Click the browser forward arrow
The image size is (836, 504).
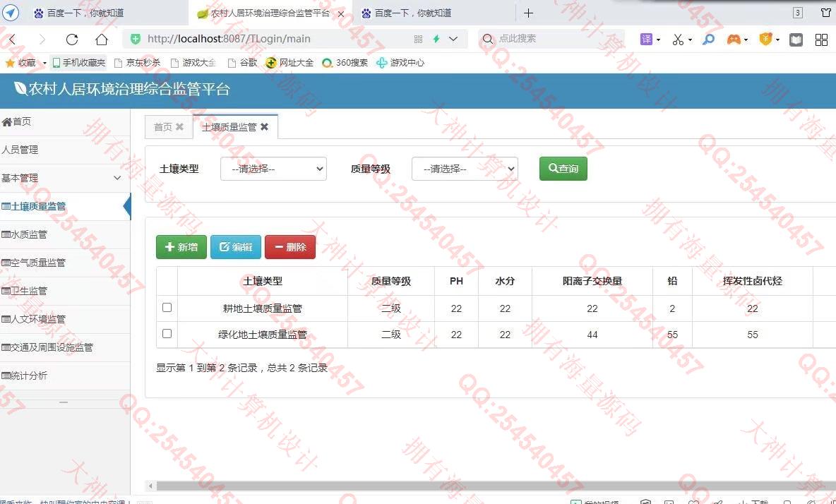pos(42,39)
